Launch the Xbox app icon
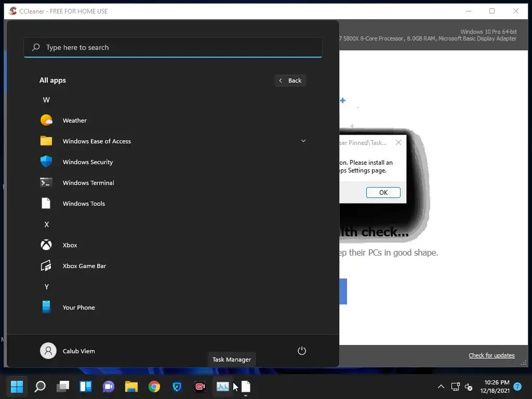The image size is (532, 399). (46, 245)
